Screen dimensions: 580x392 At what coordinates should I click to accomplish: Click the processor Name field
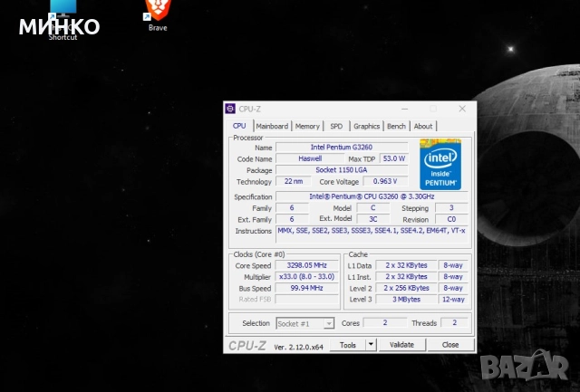(x=341, y=147)
